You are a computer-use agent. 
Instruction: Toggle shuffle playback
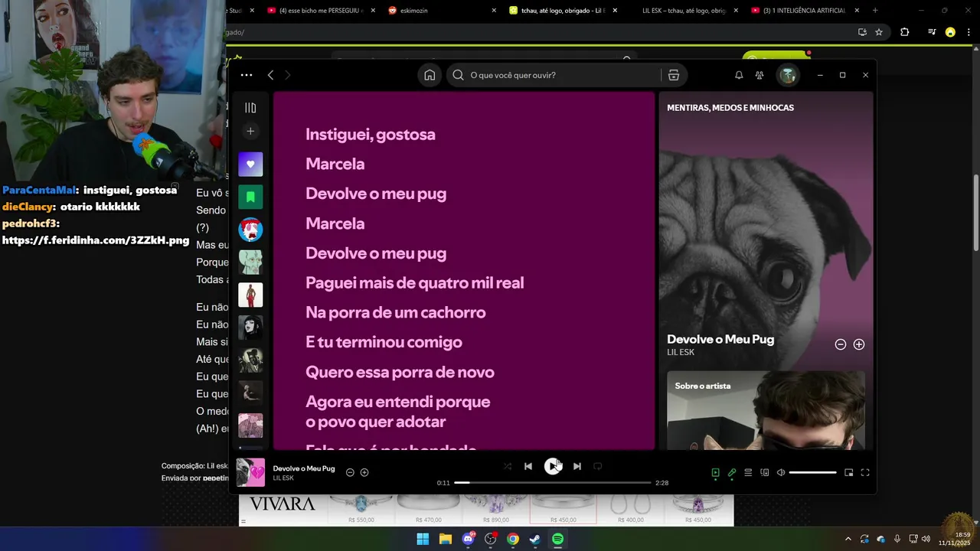point(508,466)
